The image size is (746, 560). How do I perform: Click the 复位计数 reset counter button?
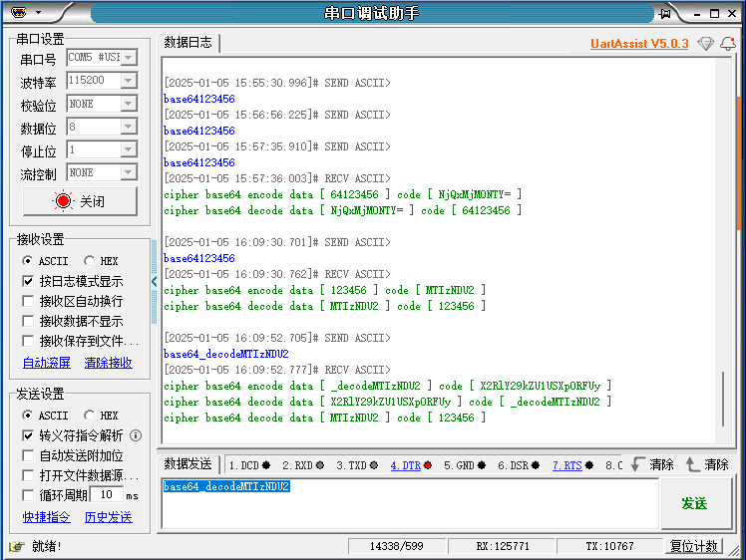[694, 546]
